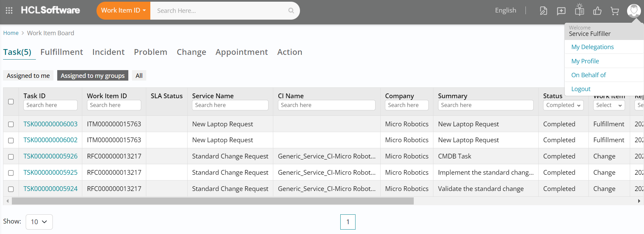Click the horizontal table scrollbar
Image resolution: width=644 pixels, height=234 pixels.
(213, 201)
